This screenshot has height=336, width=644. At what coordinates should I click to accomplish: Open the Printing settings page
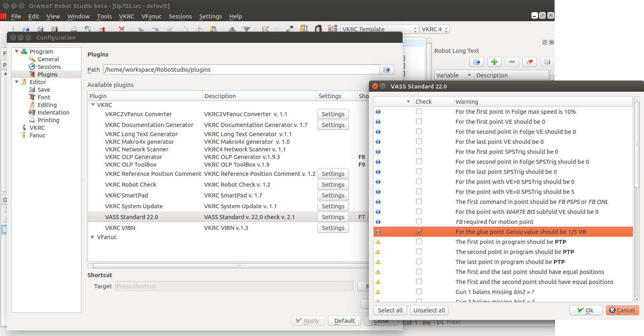(x=48, y=120)
